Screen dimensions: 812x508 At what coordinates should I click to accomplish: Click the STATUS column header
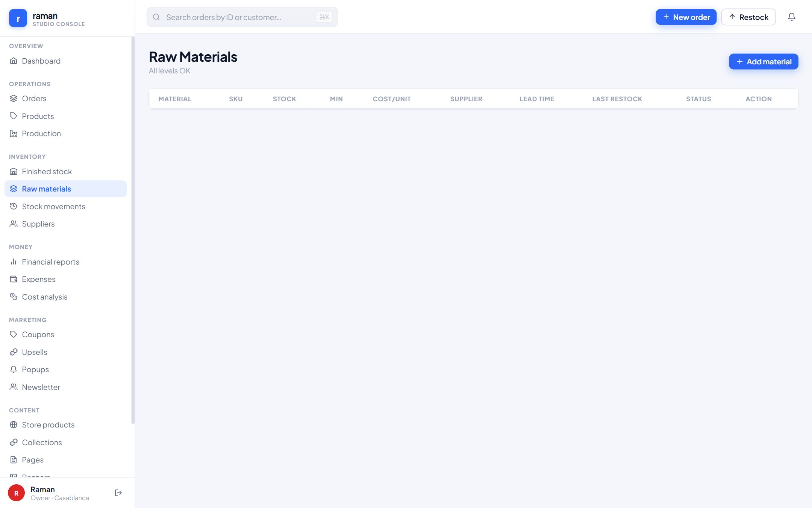[698, 99]
